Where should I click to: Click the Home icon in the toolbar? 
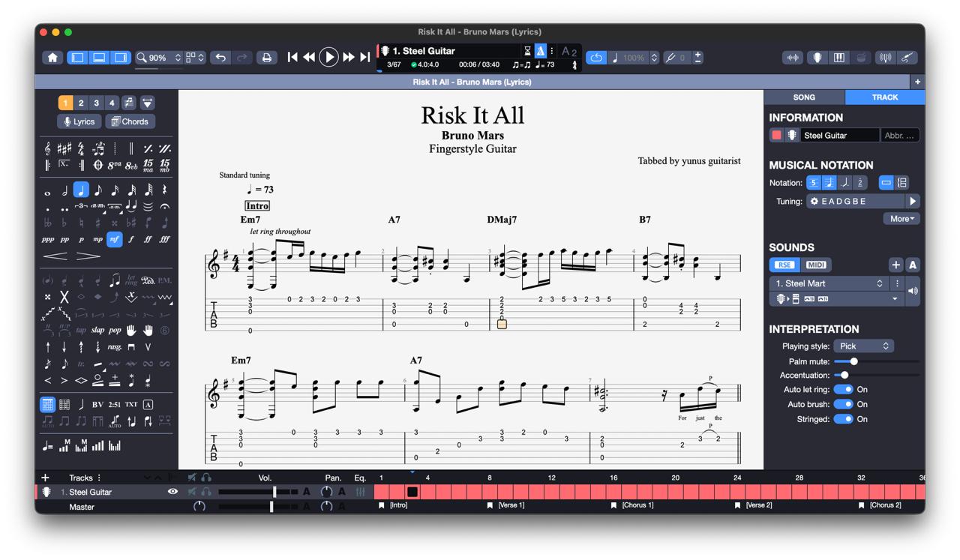coord(52,58)
